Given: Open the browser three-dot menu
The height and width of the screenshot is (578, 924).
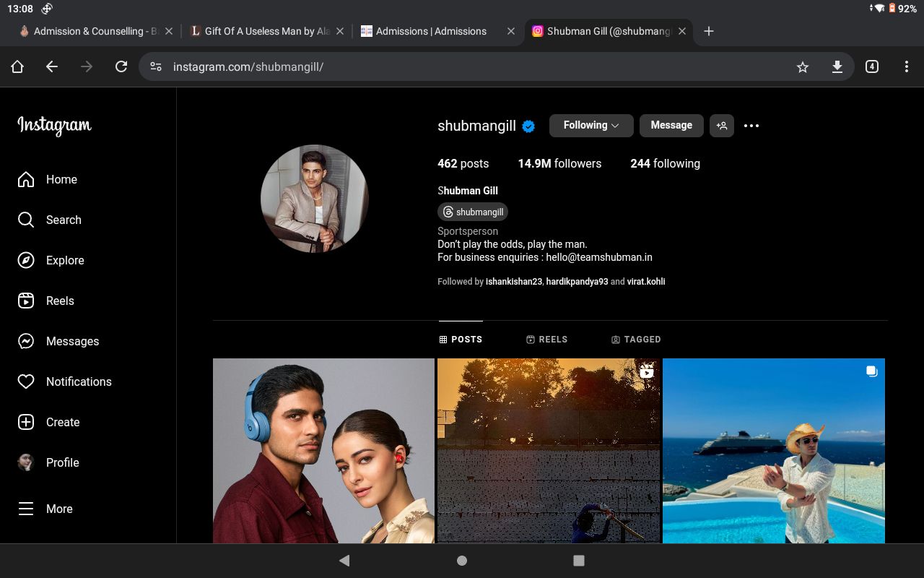Looking at the screenshot, I should [x=907, y=66].
